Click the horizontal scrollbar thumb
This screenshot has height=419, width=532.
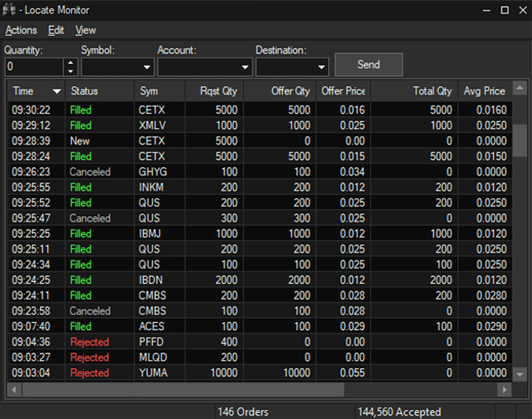(x=183, y=390)
